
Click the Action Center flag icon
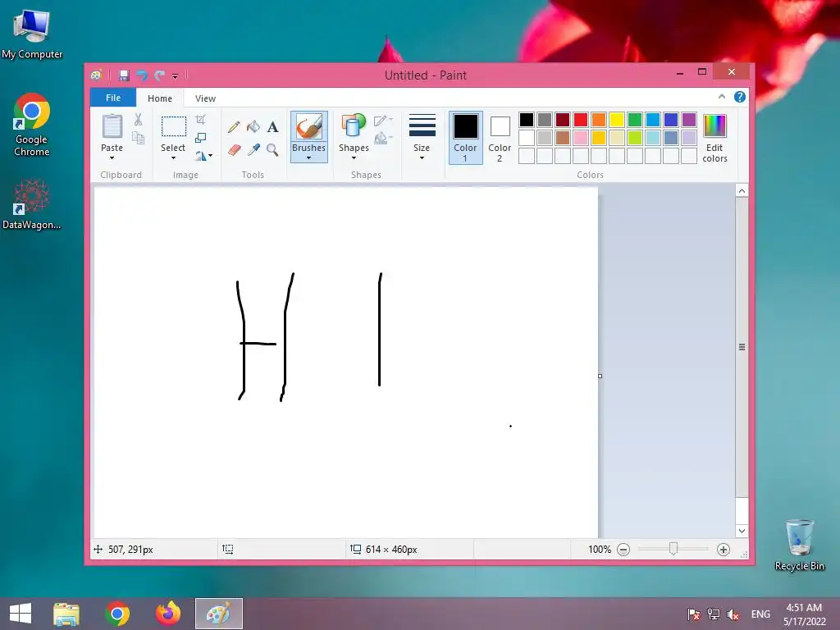[x=694, y=614]
